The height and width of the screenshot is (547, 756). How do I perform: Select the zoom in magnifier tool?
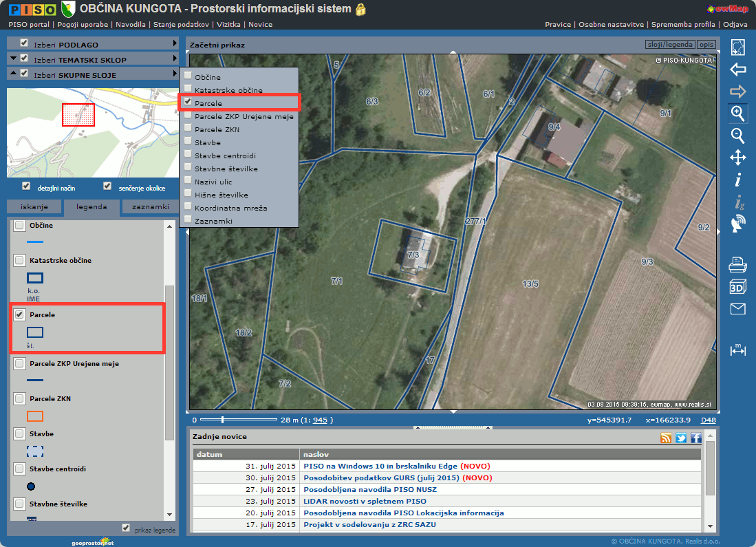coord(737,114)
